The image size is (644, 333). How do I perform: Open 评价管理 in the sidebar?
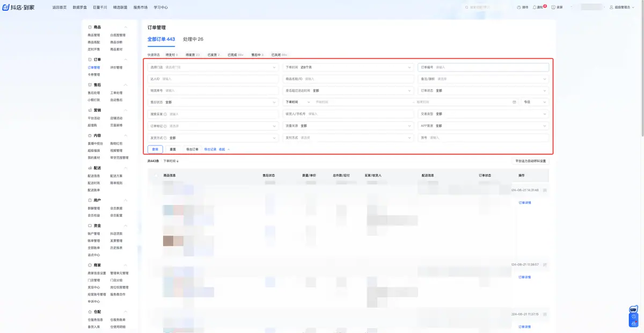(x=116, y=68)
